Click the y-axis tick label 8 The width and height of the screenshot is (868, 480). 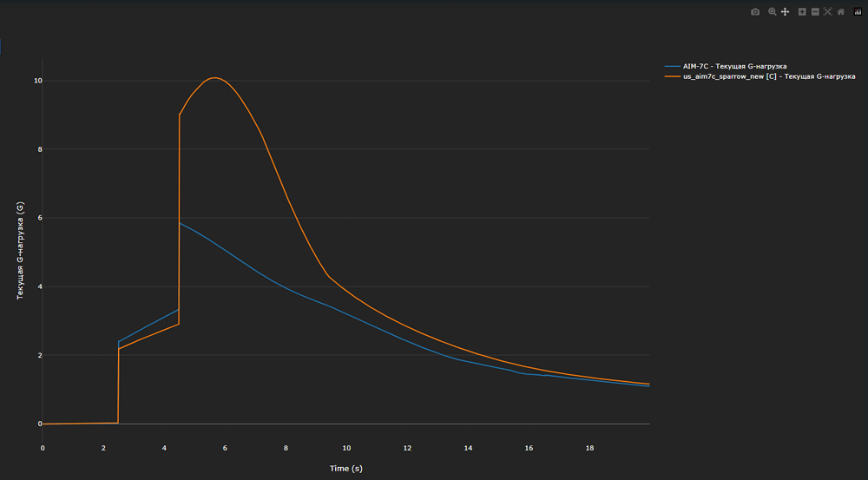(40, 149)
